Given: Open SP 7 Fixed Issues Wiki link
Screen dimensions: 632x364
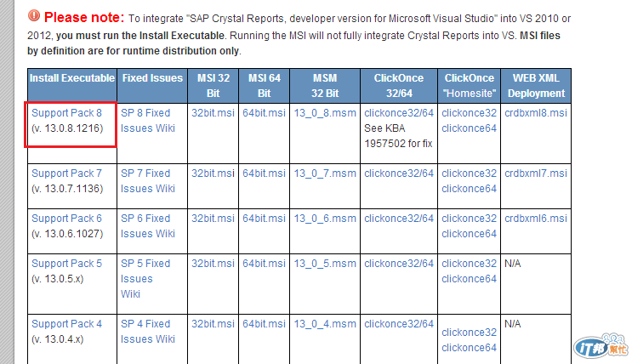Looking at the screenshot, I should [x=148, y=181].
